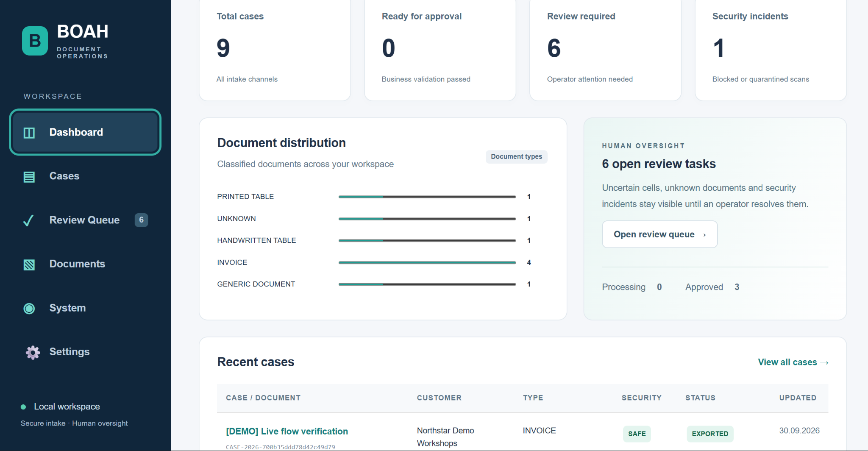The height and width of the screenshot is (451, 868).
Task: Open the Cases menu item
Action: [x=85, y=176]
